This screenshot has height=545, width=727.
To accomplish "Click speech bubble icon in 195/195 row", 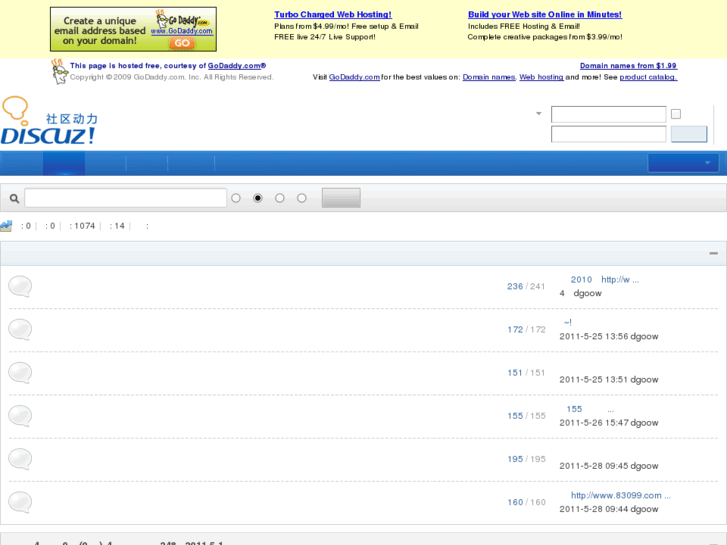I will 20,459.
